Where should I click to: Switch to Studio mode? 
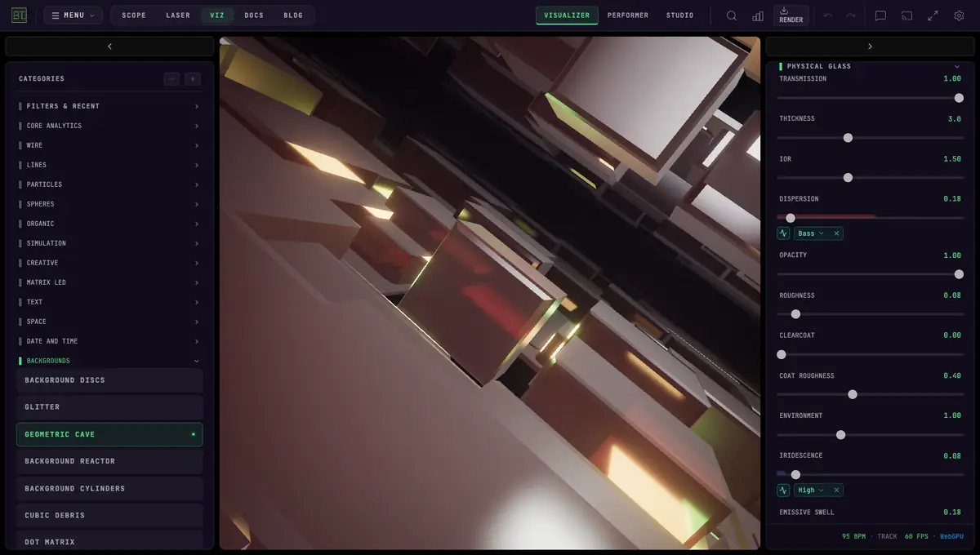pos(679,16)
